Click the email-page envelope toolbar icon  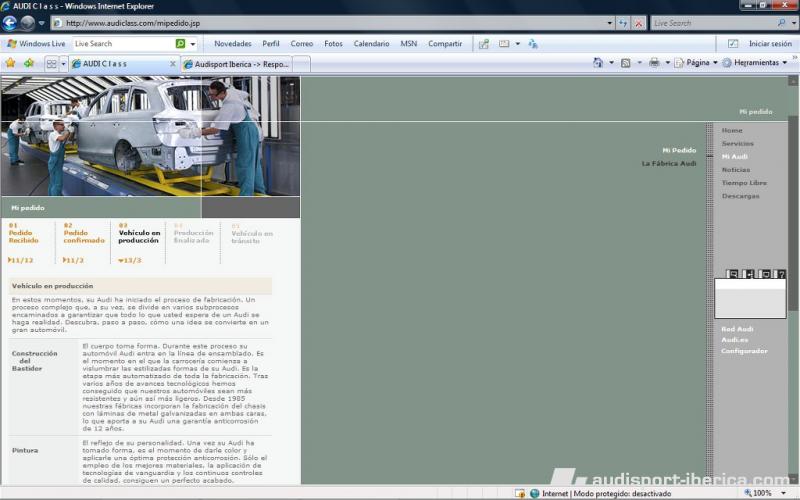pyautogui.click(x=504, y=44)
